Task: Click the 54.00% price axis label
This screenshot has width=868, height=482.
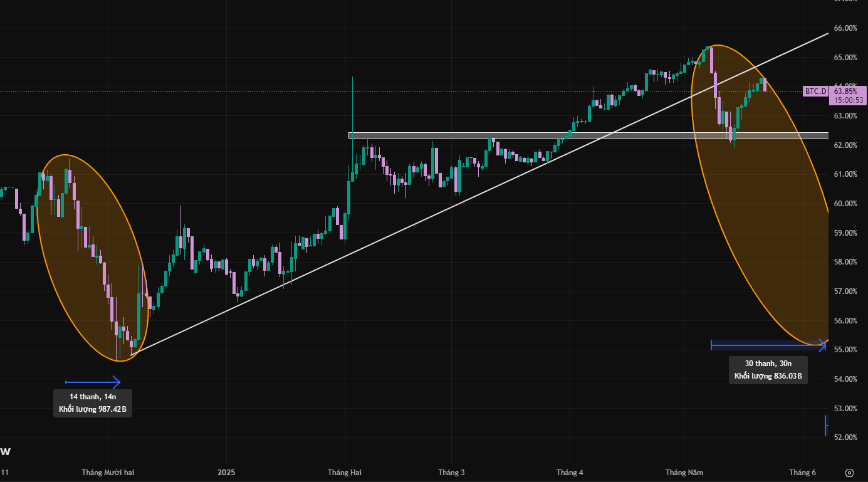Action: pos(845,379)
